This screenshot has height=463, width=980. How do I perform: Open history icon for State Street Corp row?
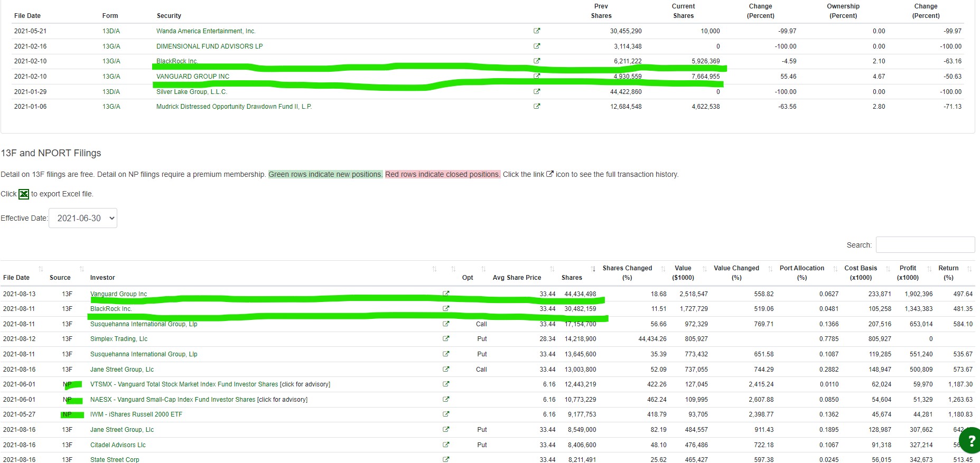click(x=446, y=459)
